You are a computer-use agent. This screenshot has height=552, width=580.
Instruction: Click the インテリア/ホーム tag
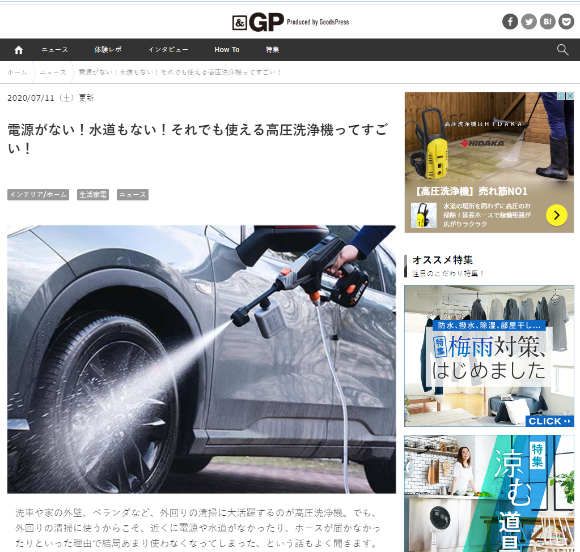click(x=38, y=195)
